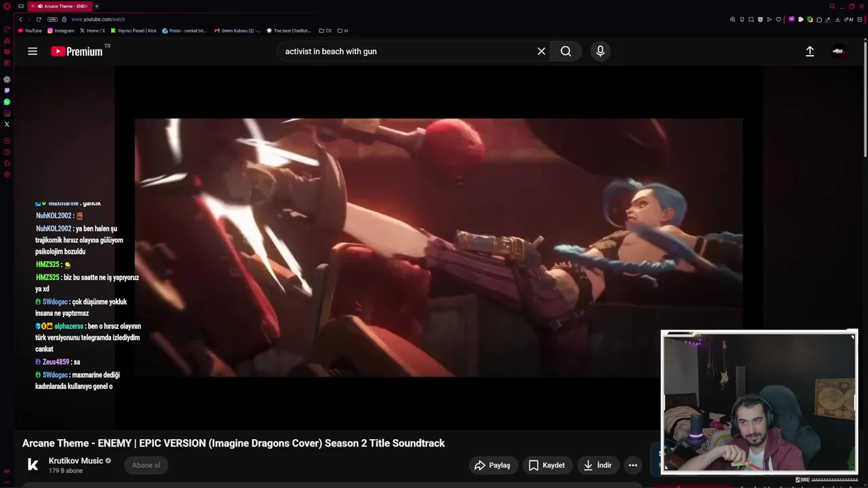The width and height of the screenshot is (868, 488).
Task: Click the upload create icon
Action: pos(810,52)
